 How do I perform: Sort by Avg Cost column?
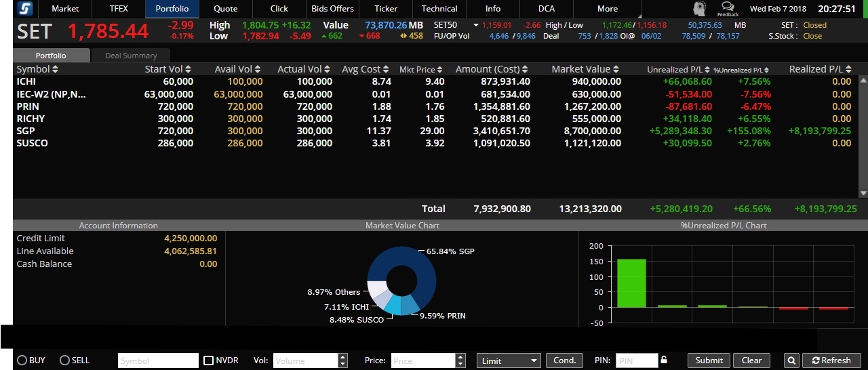pyautogui.click(x=387, y=70)
